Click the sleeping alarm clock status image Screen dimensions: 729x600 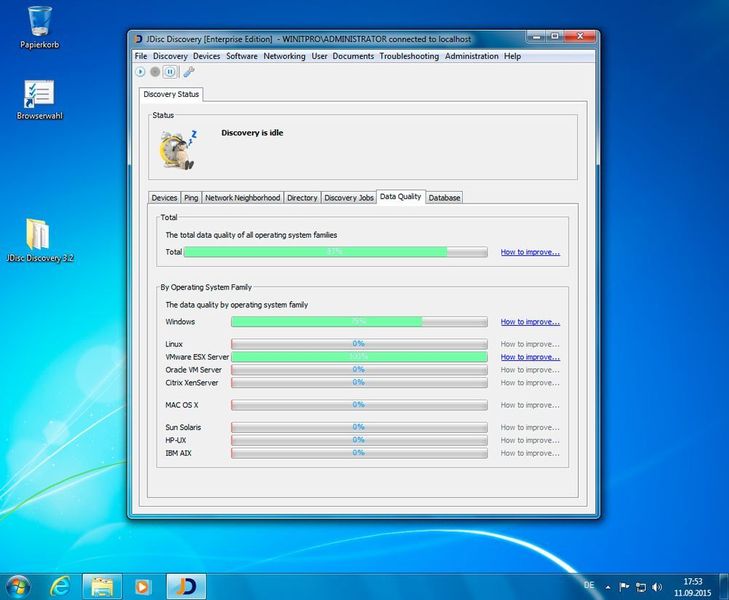click(179, 149)
